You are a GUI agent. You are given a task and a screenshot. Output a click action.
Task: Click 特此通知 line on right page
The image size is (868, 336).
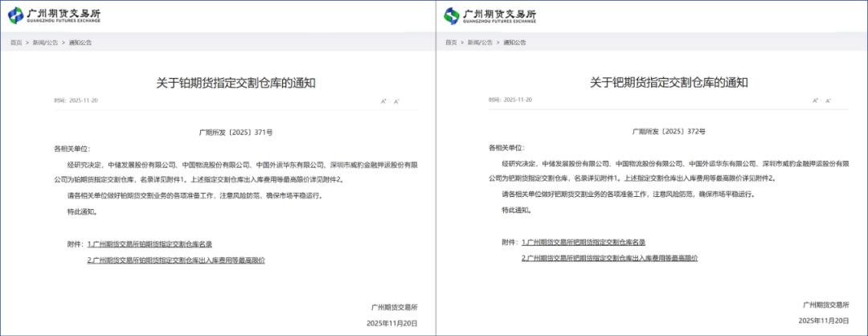coord(517,211)
